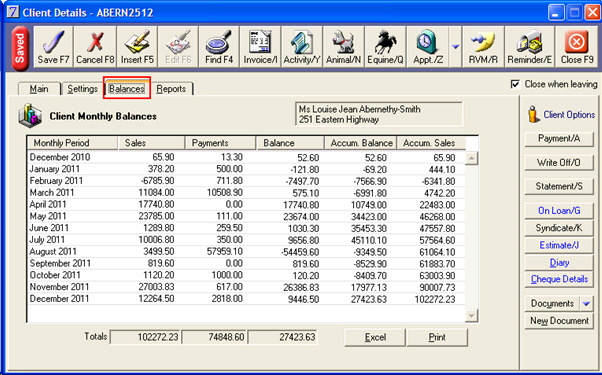602x375 pixels.
Task: Click the RVM/R toolbar icon
Action: pyautogui.click(x=483, y=47)
